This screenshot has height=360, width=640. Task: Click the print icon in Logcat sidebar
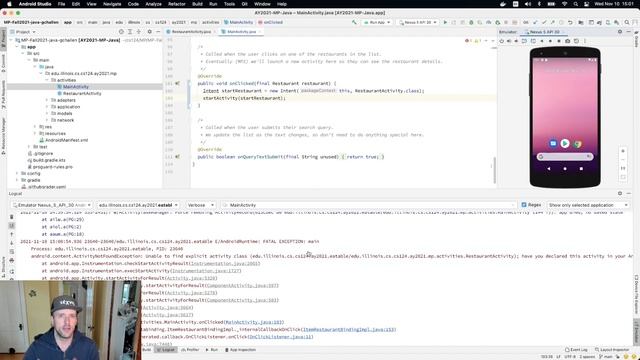tap(11, 260)
